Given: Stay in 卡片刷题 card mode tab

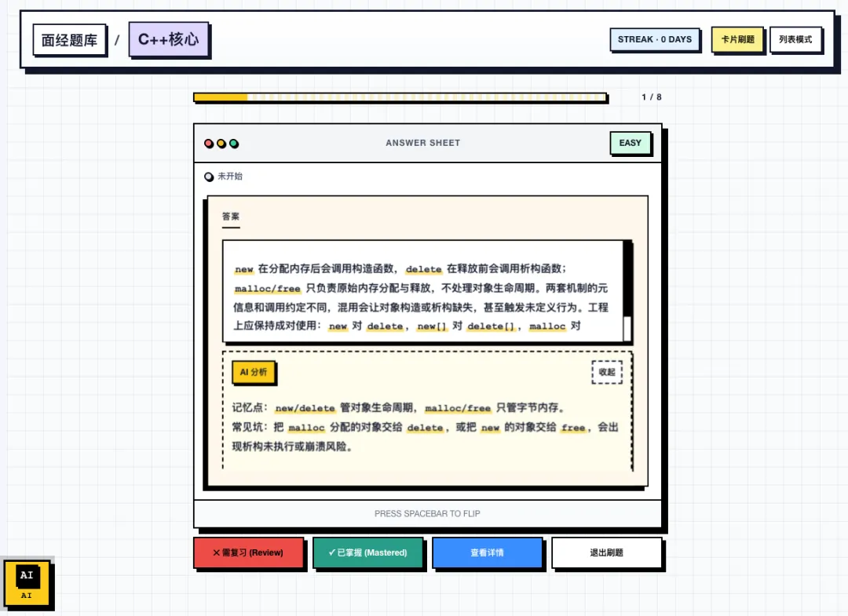Looking at the screenshot, I should (737, 39).
